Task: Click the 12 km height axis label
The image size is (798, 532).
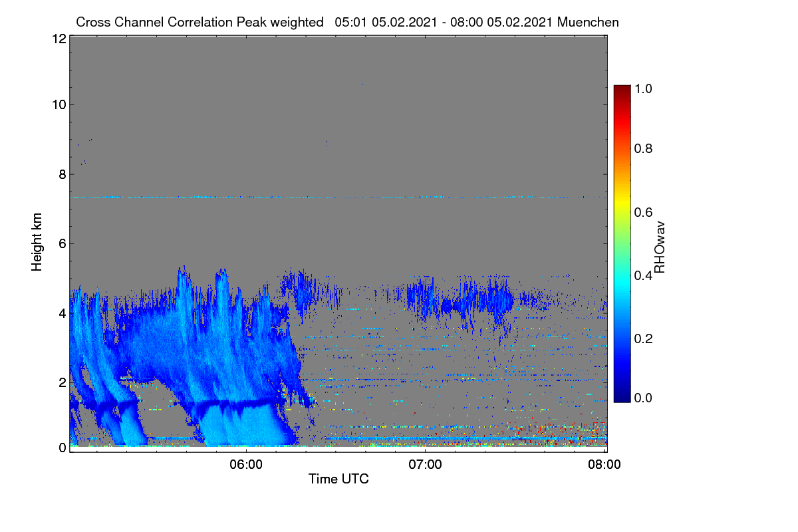Action: [58, 39]
